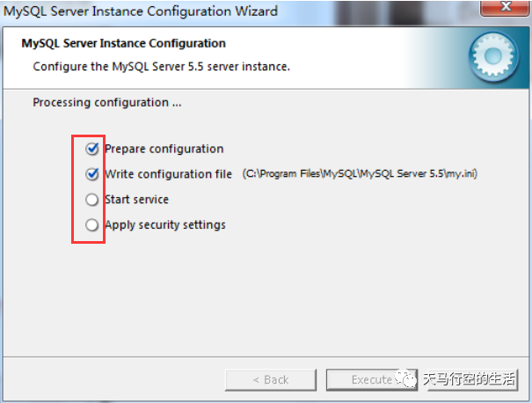Click the 'Processing configuration ...' status text

click(107, 102)
